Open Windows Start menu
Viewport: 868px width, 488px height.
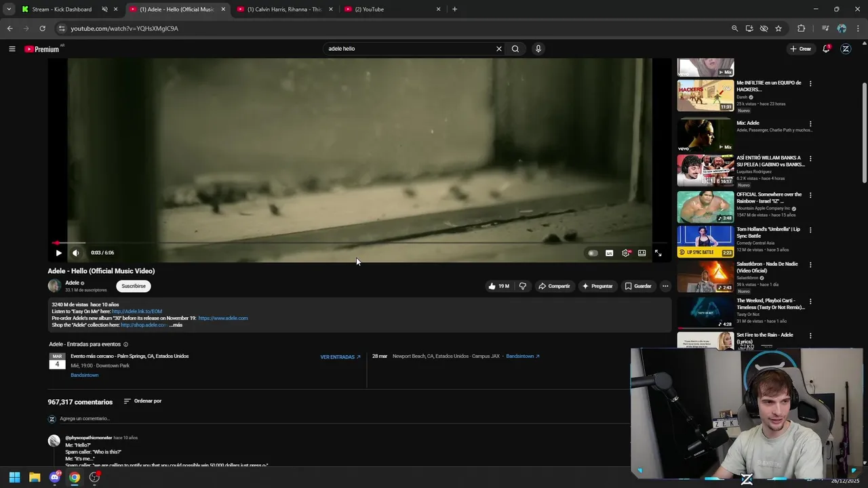pyautogui.click(x=14, y=477)
